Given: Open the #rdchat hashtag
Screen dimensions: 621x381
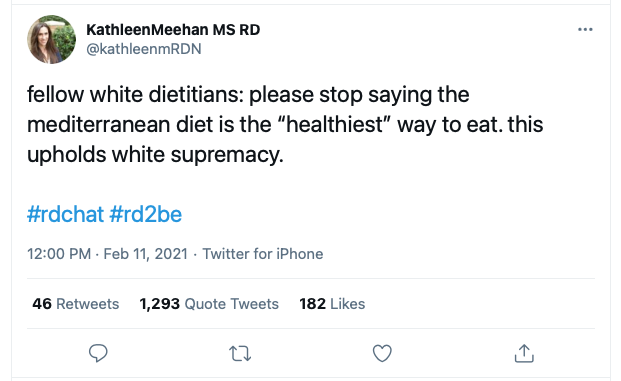Looking at the screenshot, I should point(65,214).
